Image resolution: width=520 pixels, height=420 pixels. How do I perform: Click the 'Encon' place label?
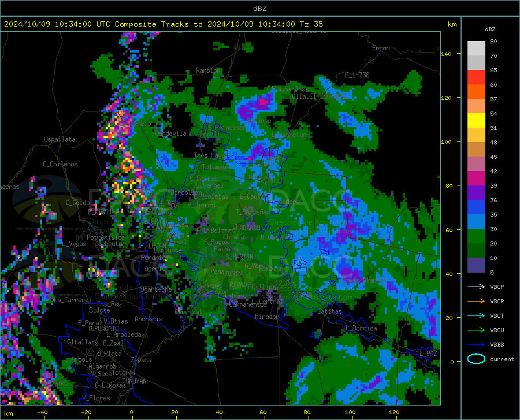tap(381, 48)
